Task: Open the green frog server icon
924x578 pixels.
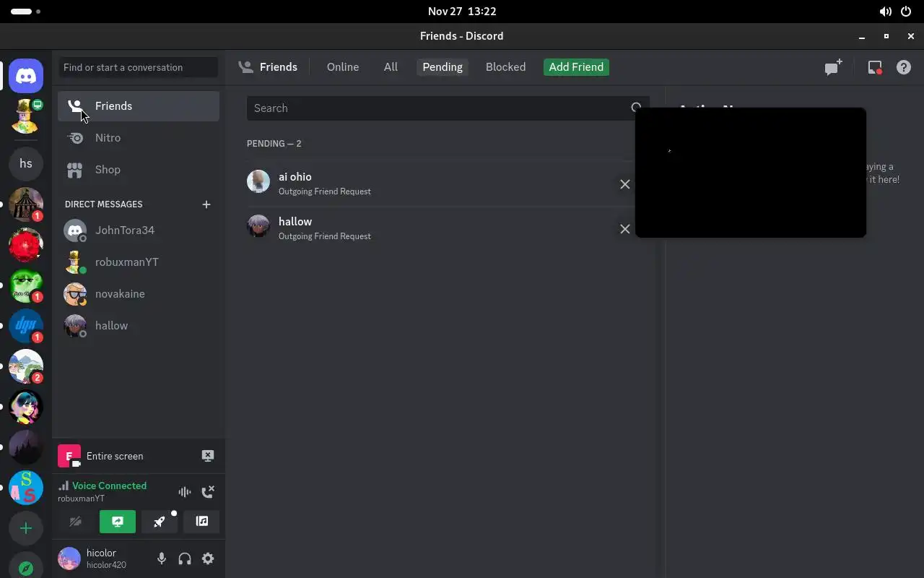Action: click(x=26, y=285)
